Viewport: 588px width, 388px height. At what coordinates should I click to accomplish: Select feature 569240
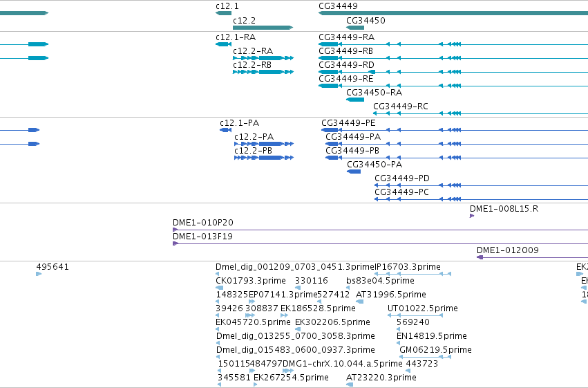coord(398,329)
